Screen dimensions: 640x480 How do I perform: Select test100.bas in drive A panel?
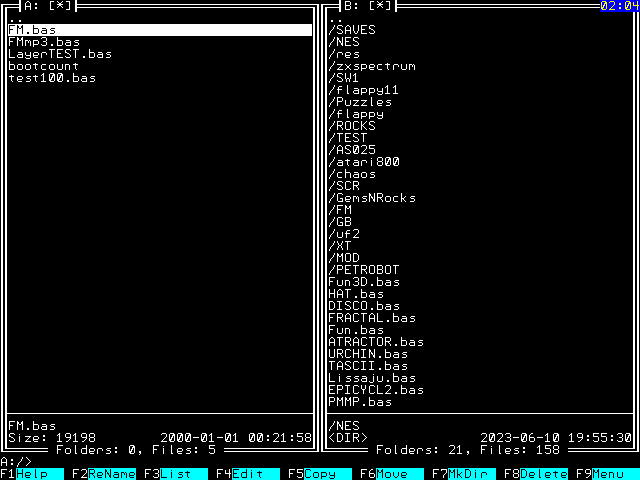coord(52,78)
